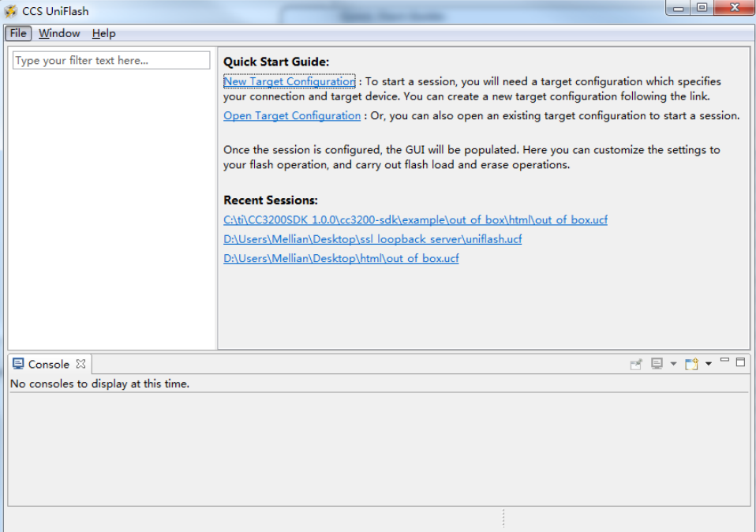Close the CCS UniFlash window
The height and width of the screenshot is (532, 756).
tap(735, 8)
